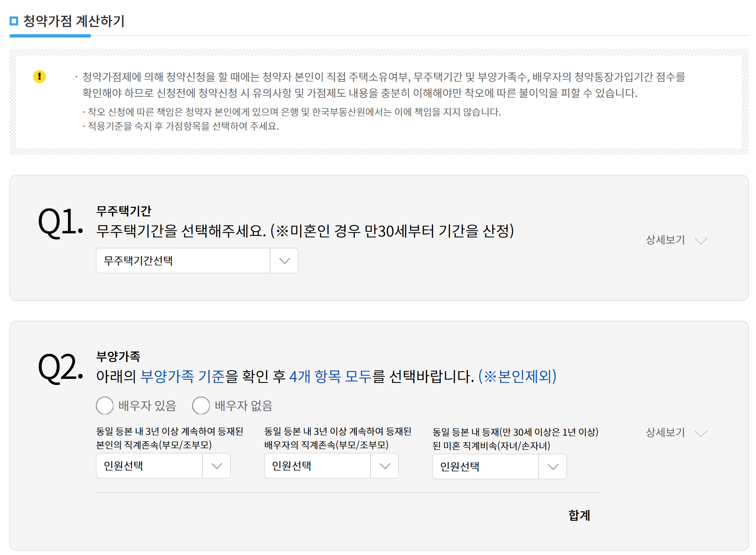This screenshot has width=756, height=555.
Task: Open 인원선택 dropdown for 본인의 직계존속
Action: tap(163, 466)
